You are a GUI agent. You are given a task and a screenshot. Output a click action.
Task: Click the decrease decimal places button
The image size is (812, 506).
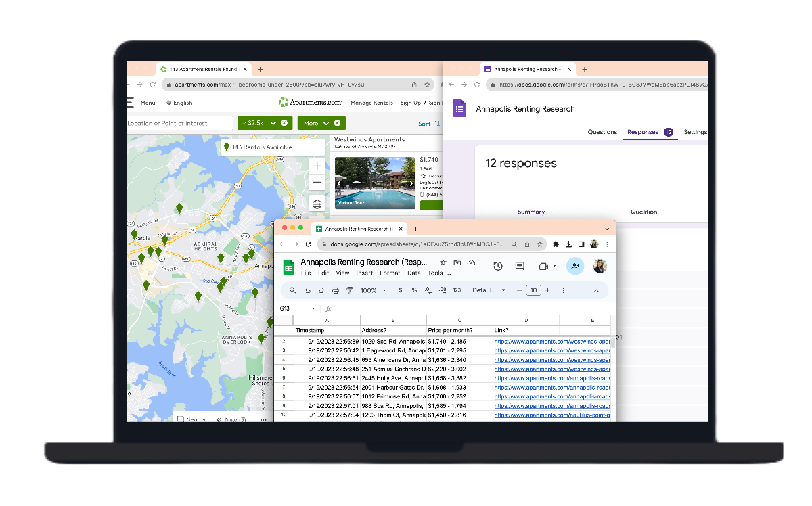click(428, 290)
